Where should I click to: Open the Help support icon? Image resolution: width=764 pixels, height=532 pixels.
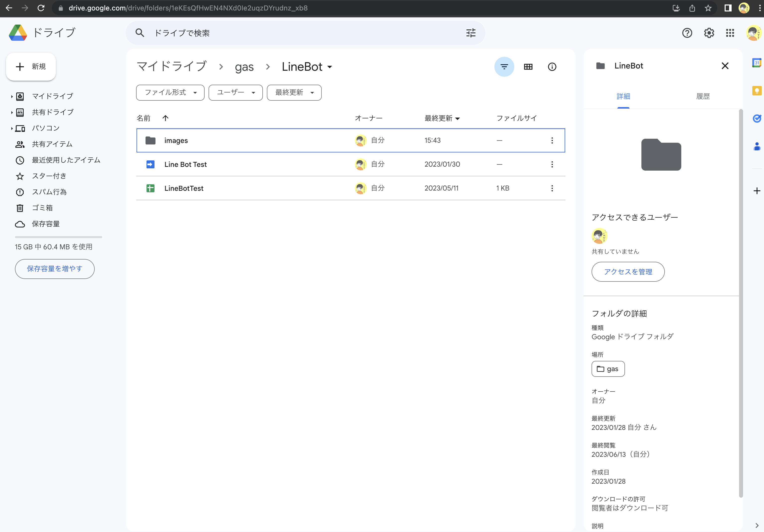687,33
